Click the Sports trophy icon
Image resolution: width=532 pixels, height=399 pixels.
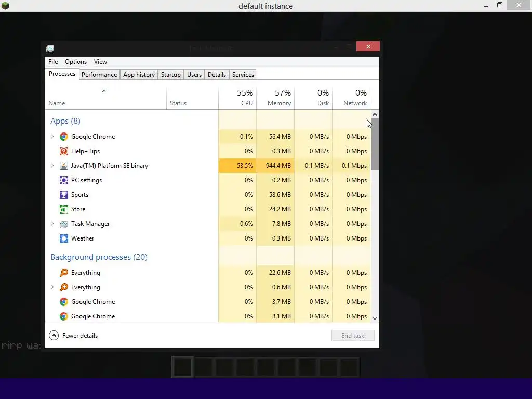pos(63,195)
